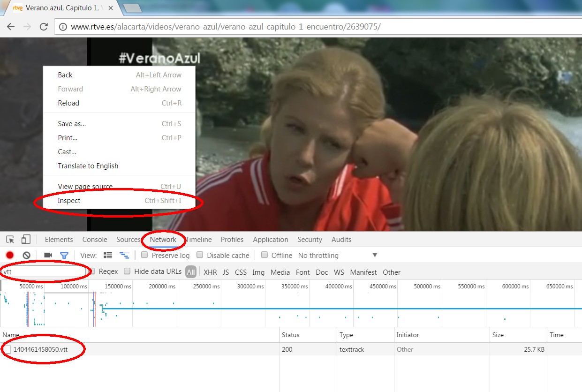582x392 pixels.
Task: Toggle the overview waterfall view icon
Action: click(124, 256)
